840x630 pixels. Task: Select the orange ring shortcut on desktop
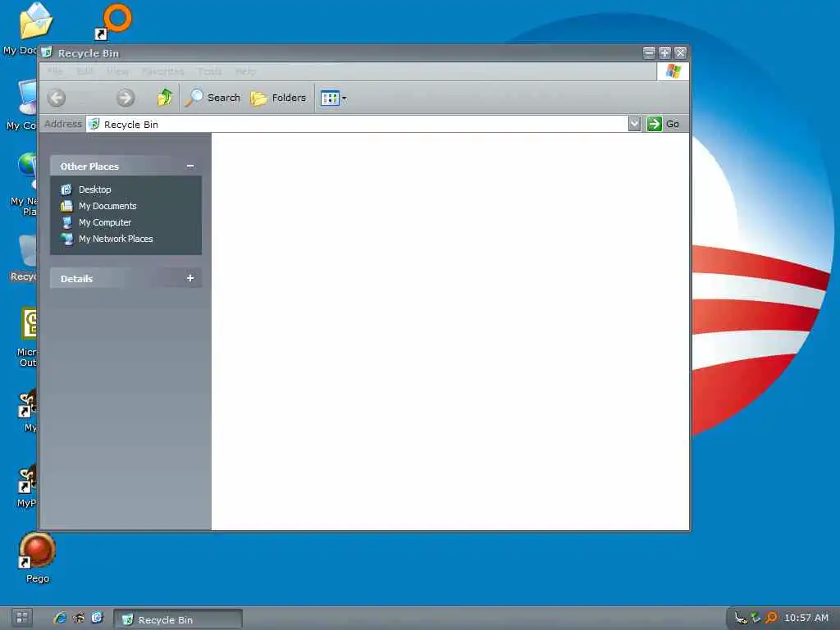[113, 22]
